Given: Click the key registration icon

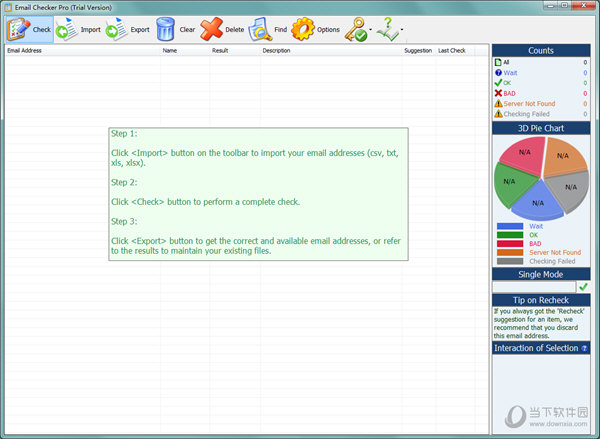Looking at the screenshot, I should click(355, 29).
